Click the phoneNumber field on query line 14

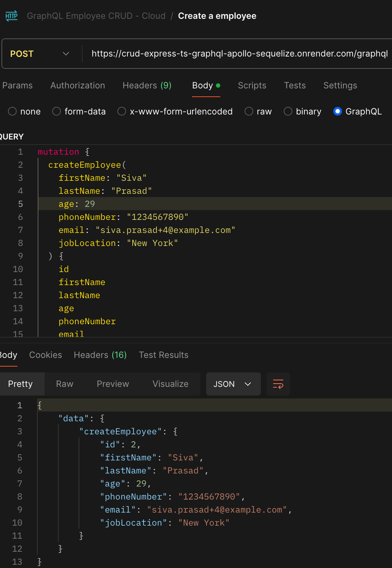click(87, 321)
